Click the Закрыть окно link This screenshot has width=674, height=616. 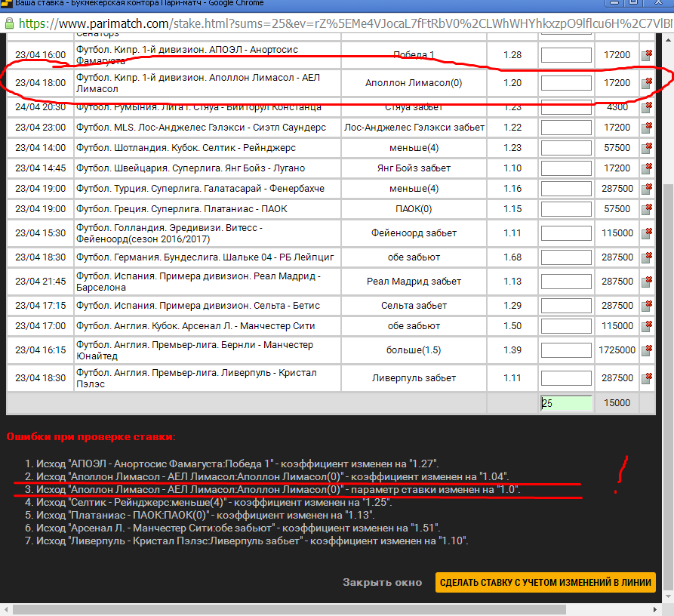382,583
